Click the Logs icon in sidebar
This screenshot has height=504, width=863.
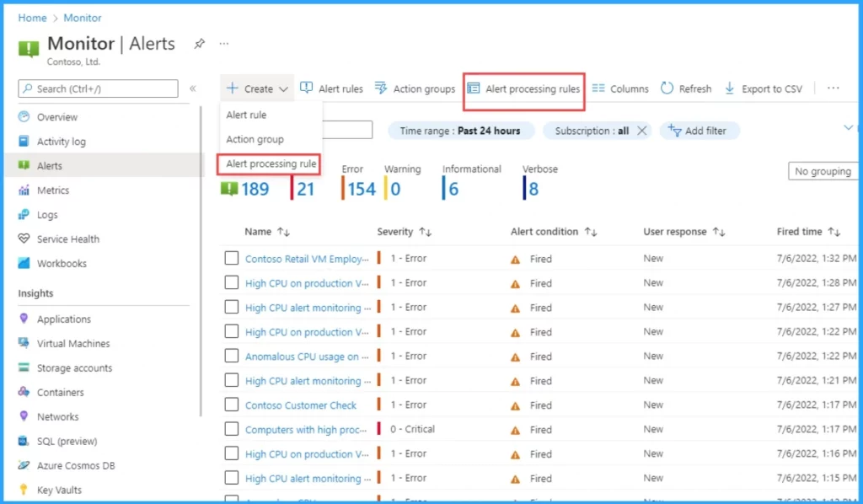pos(24,215)
